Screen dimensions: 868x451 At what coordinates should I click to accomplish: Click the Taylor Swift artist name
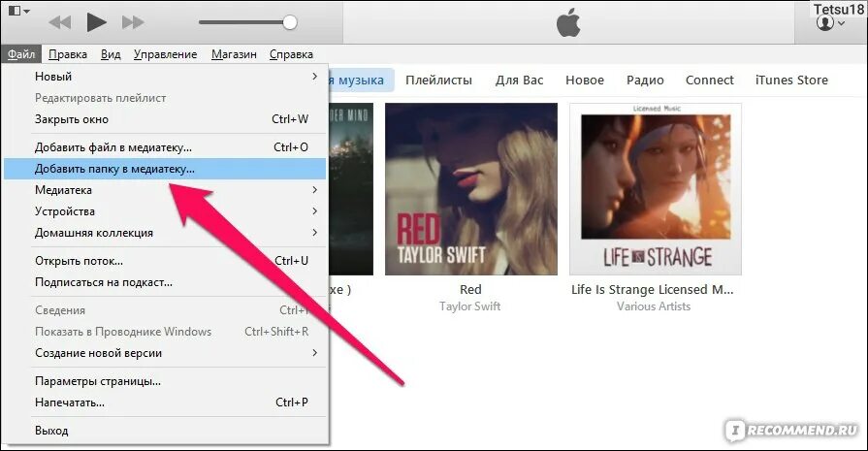[470, 306]
